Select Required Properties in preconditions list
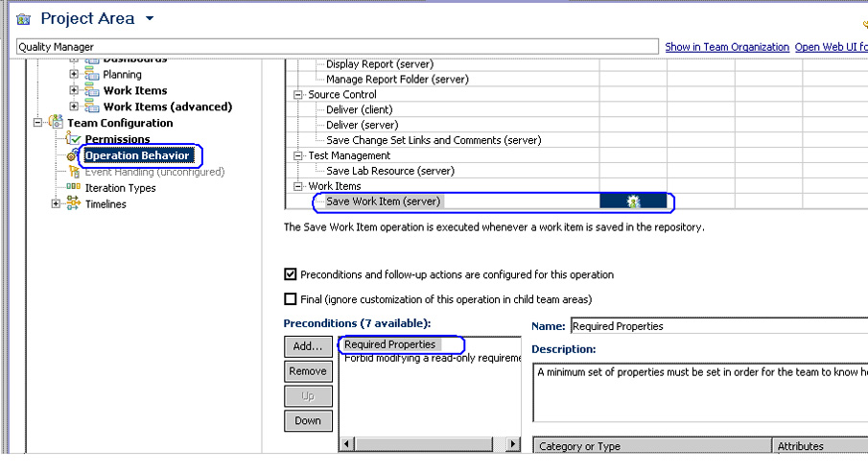 tap(389, 344)
